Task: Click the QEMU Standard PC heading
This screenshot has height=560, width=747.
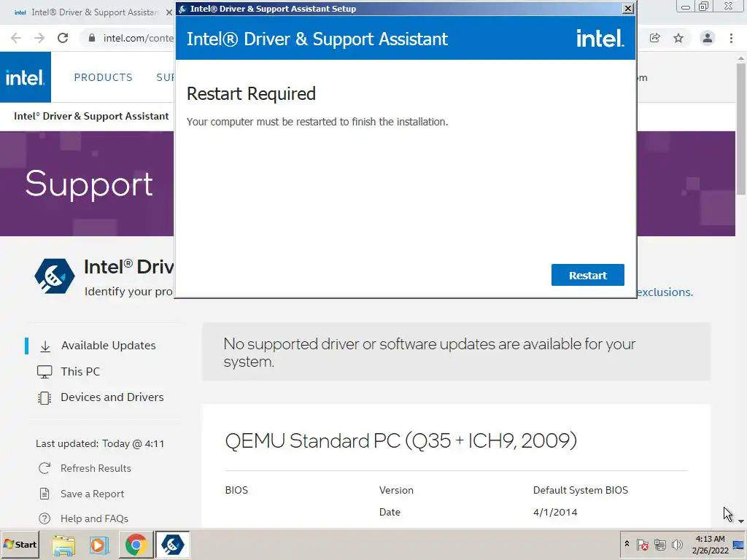Action: (x=400, y=440)
